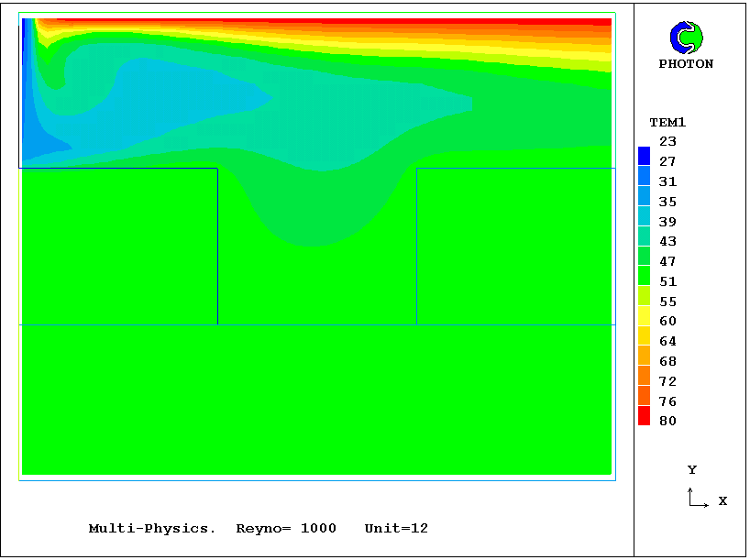Click the legend value 55
Viewport: 750px width, 560px height.
(x=667, y=302)
